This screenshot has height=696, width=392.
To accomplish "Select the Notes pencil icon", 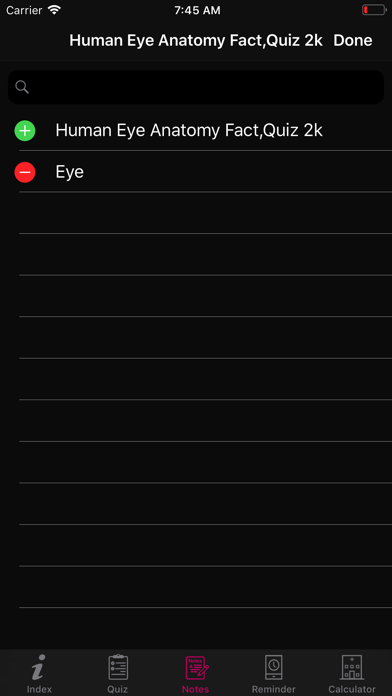I will click(196, 668).
